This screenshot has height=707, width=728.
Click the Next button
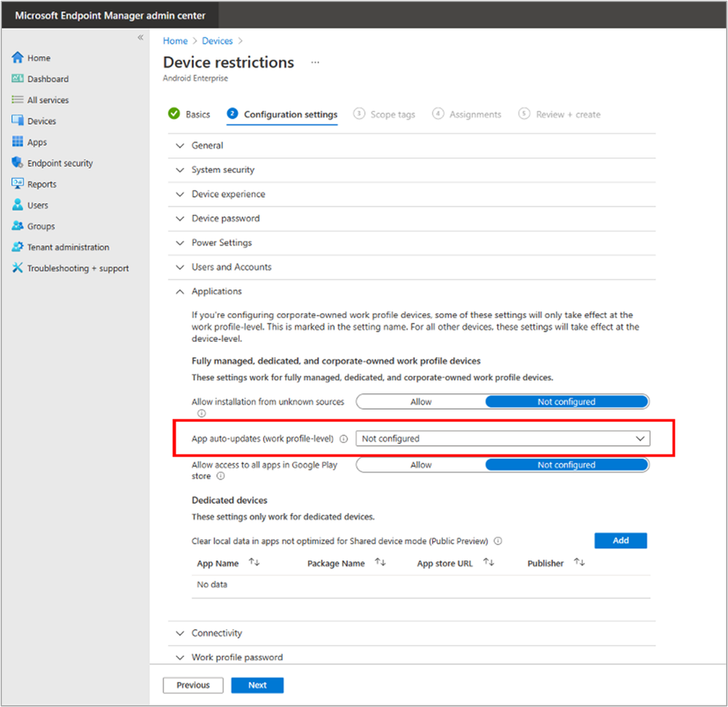[257, 685]
